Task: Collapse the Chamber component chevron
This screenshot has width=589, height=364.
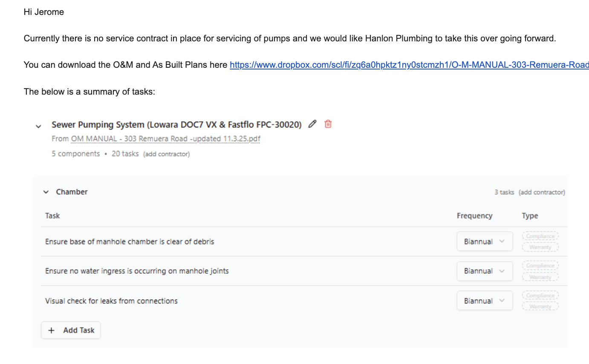Action: 46,192
